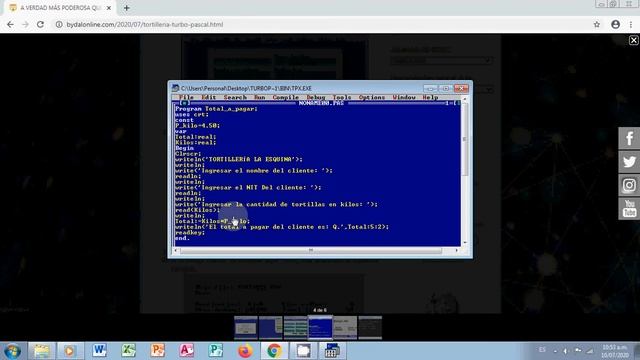Click the address bar URL

coord(144,24)
